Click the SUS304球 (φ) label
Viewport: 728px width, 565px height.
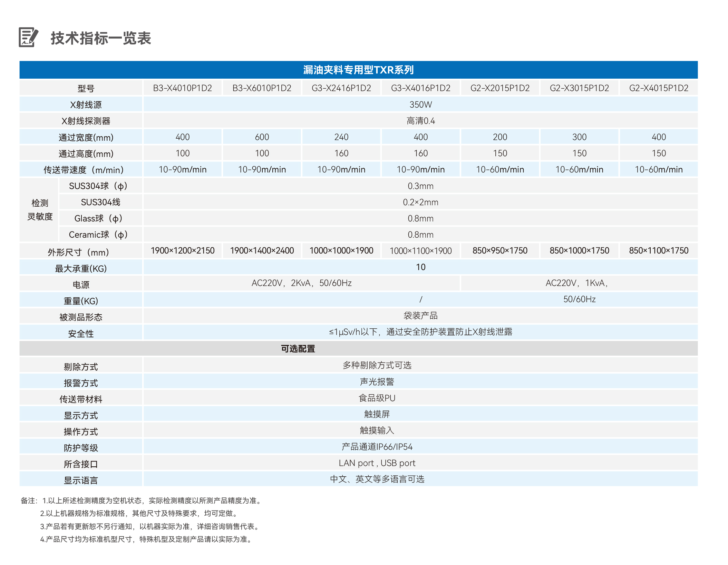pyautogui.click(x=100, y=186)
